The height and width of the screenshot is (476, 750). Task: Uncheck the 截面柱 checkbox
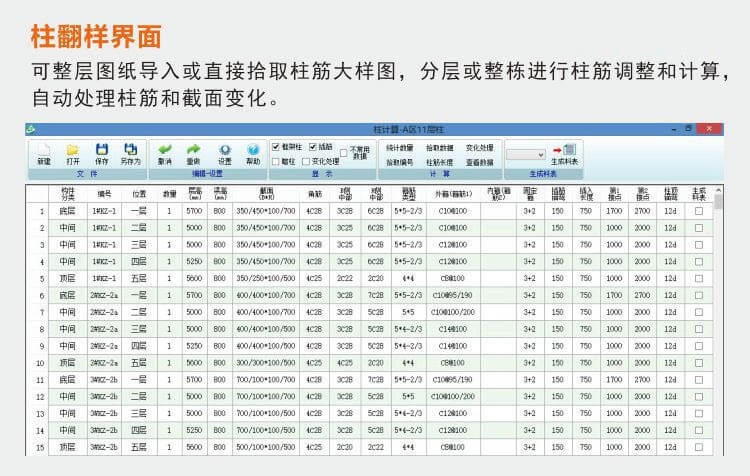click(276, 147)
